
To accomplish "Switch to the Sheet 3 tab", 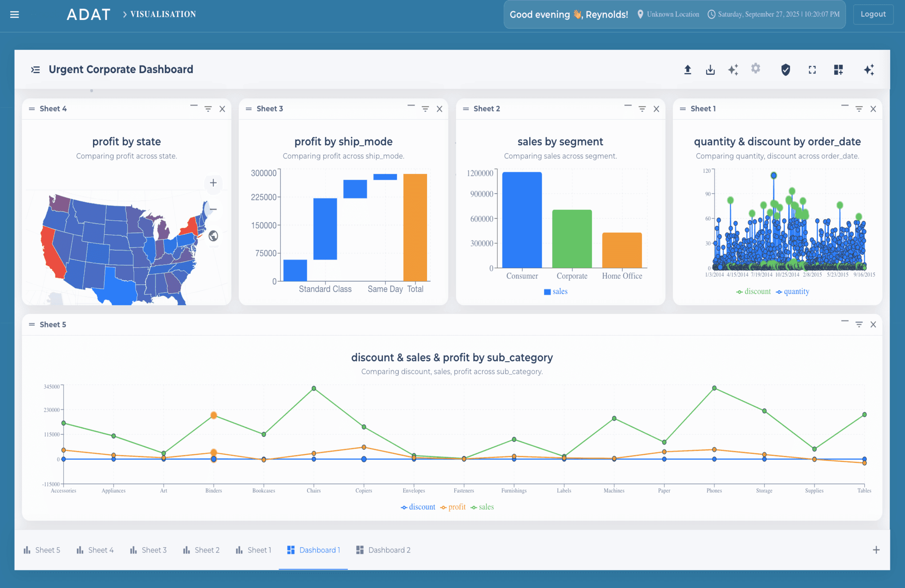I will (x=148, y=550).
